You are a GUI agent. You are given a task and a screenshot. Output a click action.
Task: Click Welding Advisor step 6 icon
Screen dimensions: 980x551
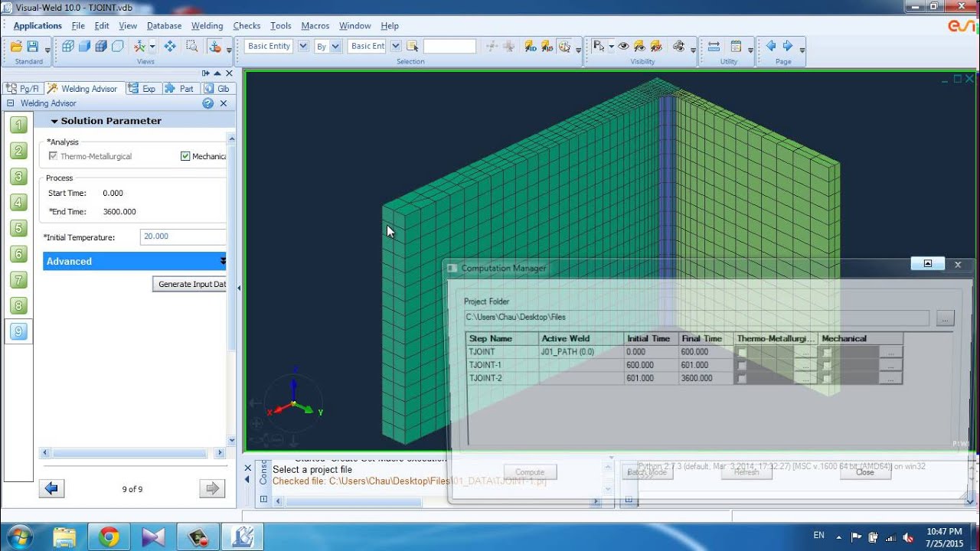point(19,254)
